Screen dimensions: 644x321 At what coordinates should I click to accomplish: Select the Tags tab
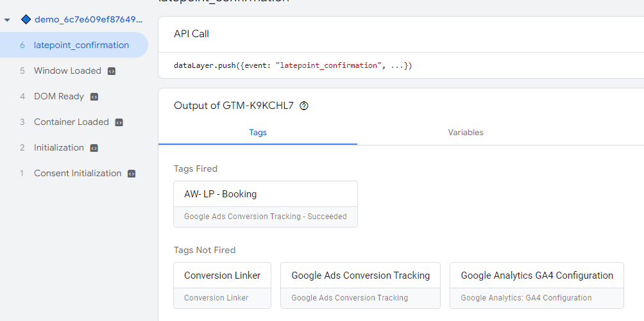click(x=258, y=133)
